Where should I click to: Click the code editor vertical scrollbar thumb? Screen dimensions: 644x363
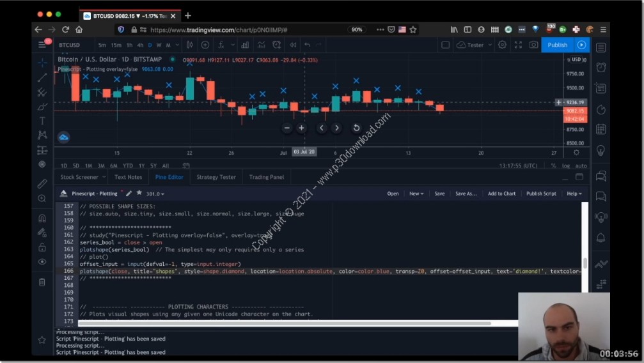pyautogui.click(x=585, y=263)
